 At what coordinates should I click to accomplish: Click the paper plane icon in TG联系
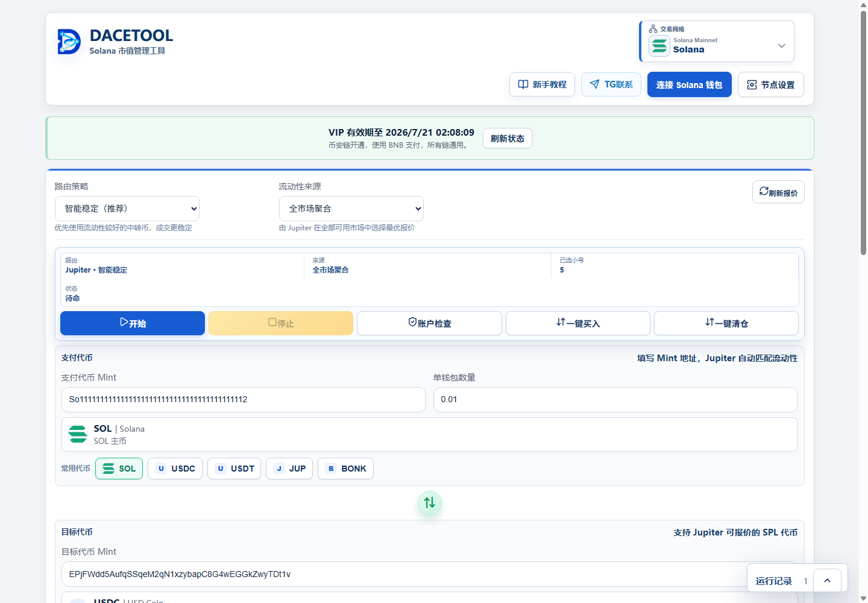(595, 84)
